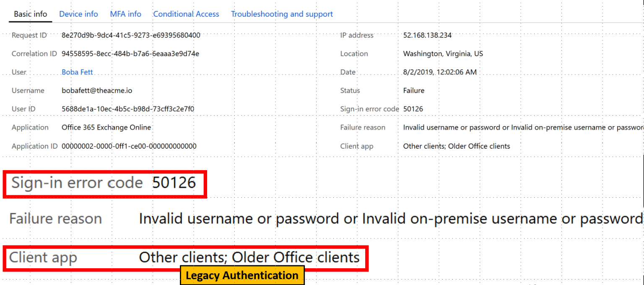644x285 pixels.
Task: Open the MFA info tab
Action: [125, 14]
